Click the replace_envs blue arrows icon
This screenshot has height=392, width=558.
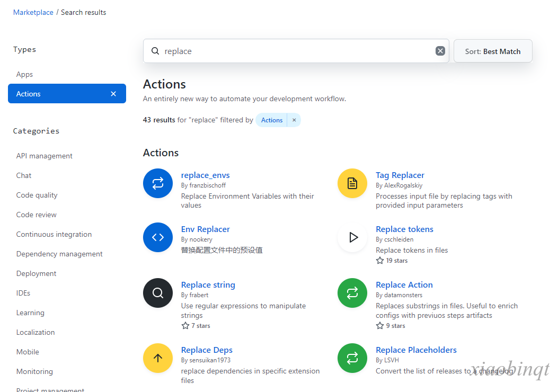pyautogui.click(x=157, y=183)
